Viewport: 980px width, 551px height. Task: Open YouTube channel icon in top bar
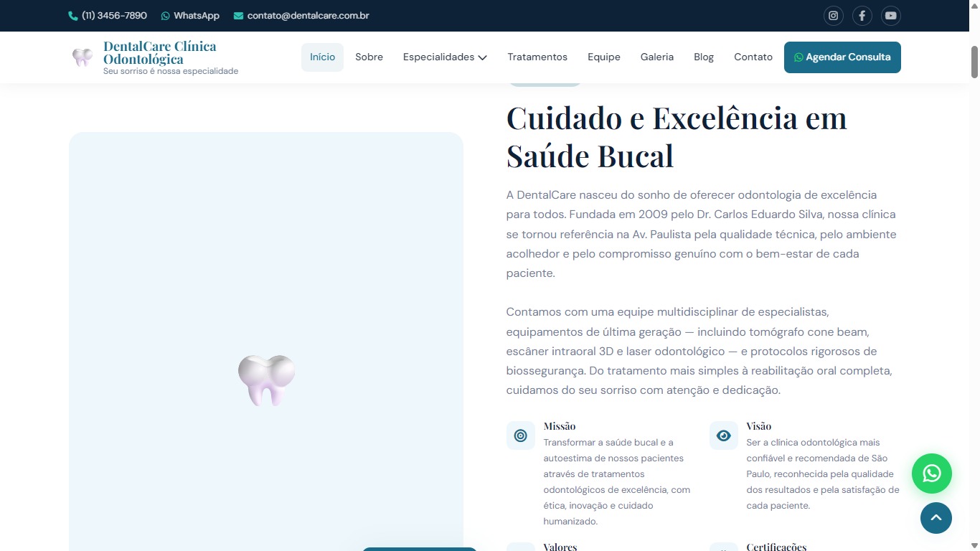(890, 16)
